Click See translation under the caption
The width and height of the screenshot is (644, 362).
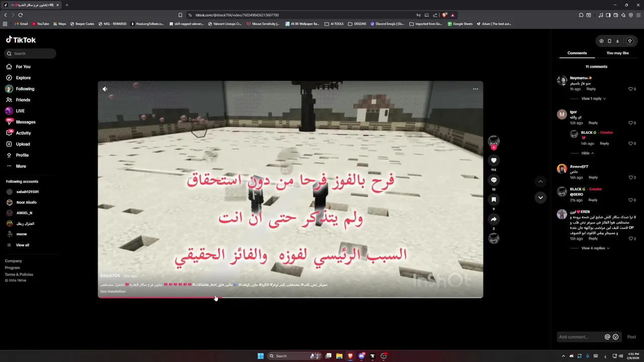(113, 292)
